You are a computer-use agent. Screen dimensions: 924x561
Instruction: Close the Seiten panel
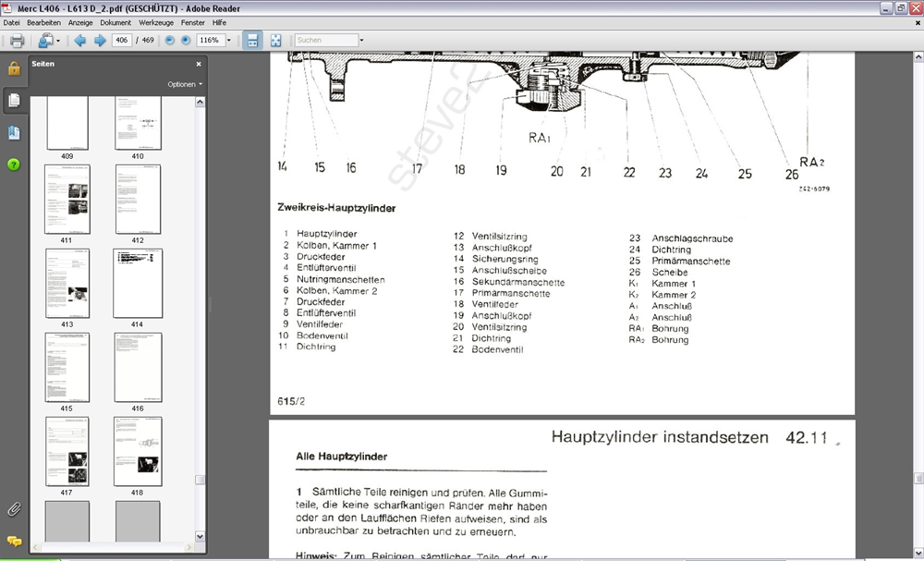click(199, 65)
